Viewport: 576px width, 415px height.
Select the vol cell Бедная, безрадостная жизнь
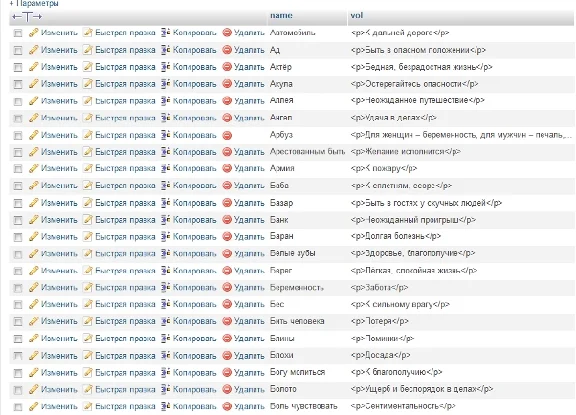[421, 67]
